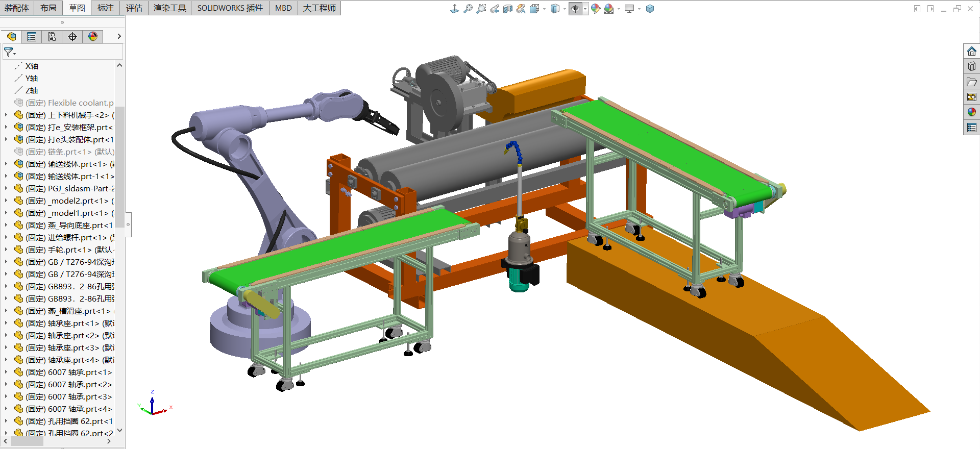The height and width of the screenshot is (449, 980).
Task: Switch to FeatureManager design tree tab
Action: [11, 36]
